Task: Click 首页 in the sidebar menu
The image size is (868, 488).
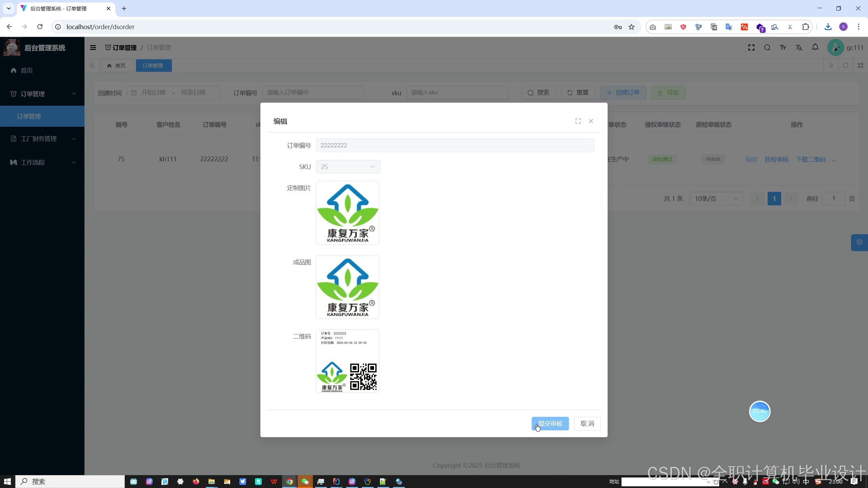Action: 26,70
